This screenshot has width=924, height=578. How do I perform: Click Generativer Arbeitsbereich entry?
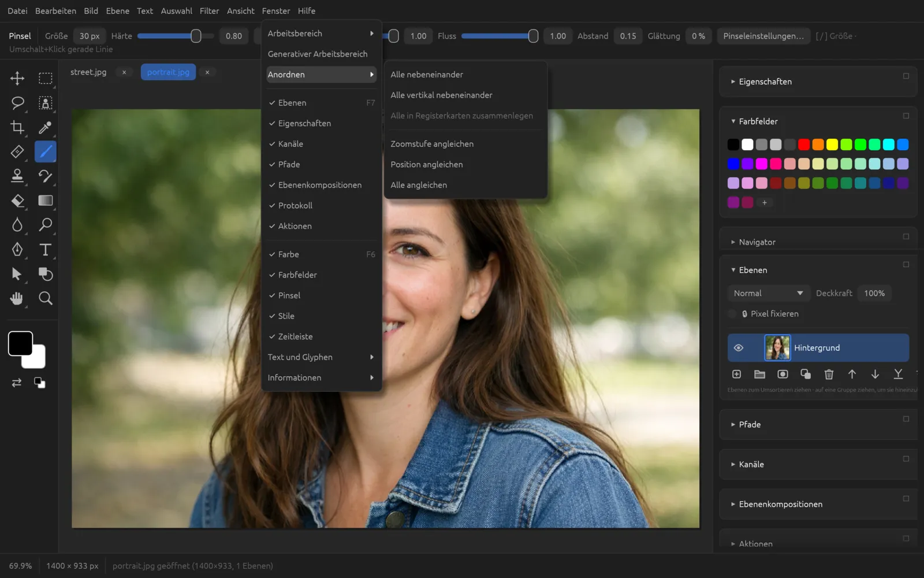point(321,54)
